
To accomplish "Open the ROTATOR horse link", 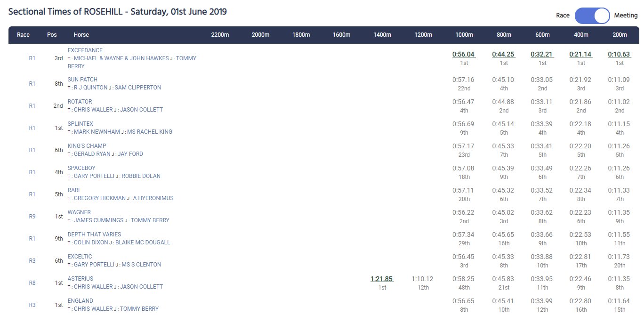I will point(80,102).
